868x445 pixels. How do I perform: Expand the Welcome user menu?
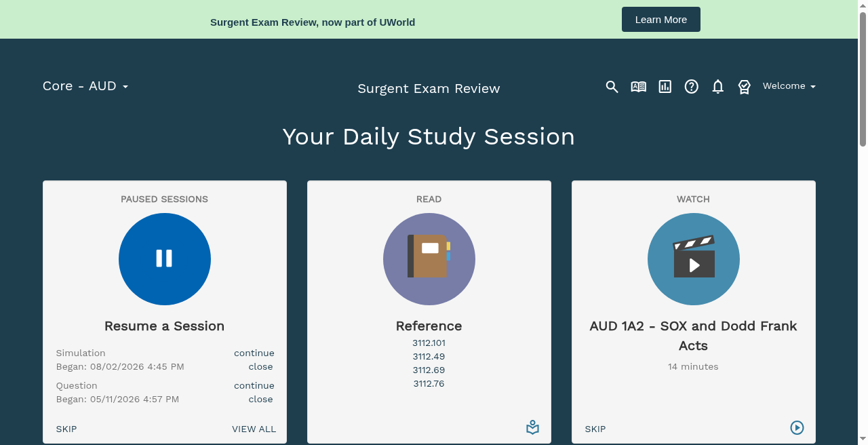click(x=789, y=86)
